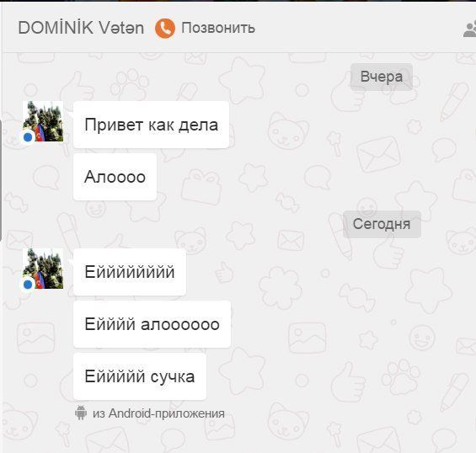
Task: Click the scrollbar handle on the left edge
Action: click(x=1, y=179)
